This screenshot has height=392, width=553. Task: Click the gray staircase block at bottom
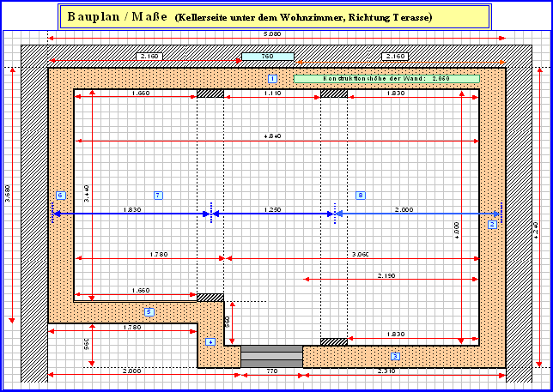[271, 356]
